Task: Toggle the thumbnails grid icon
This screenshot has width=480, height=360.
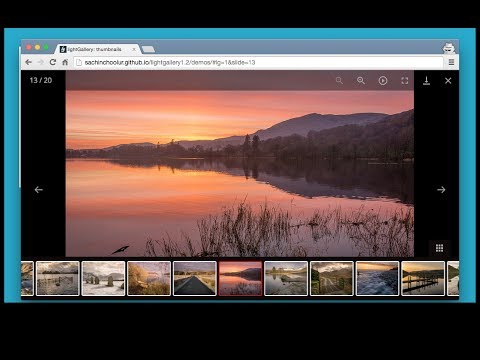Action: click(x=439, y=248)
